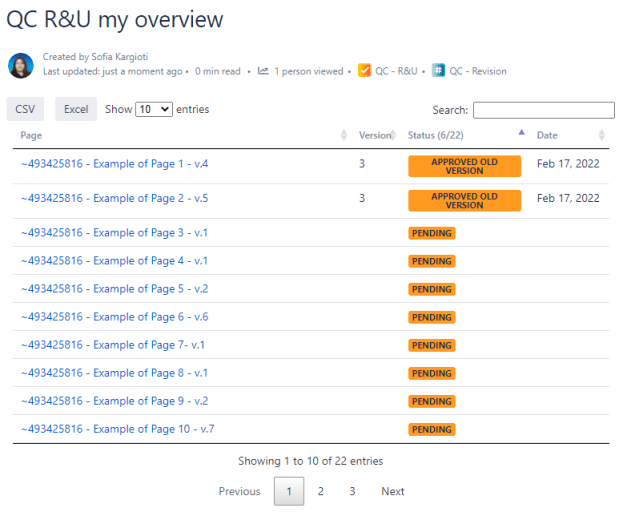Screen dimensions: 643x520
Task: Sort by Status column arrow indicator
Action: [520, 133]
